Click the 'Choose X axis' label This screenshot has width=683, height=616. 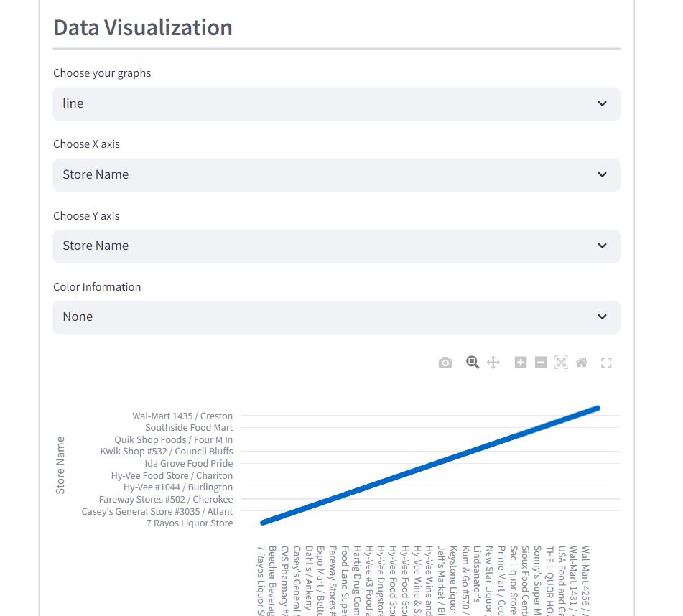pos(86,144)
